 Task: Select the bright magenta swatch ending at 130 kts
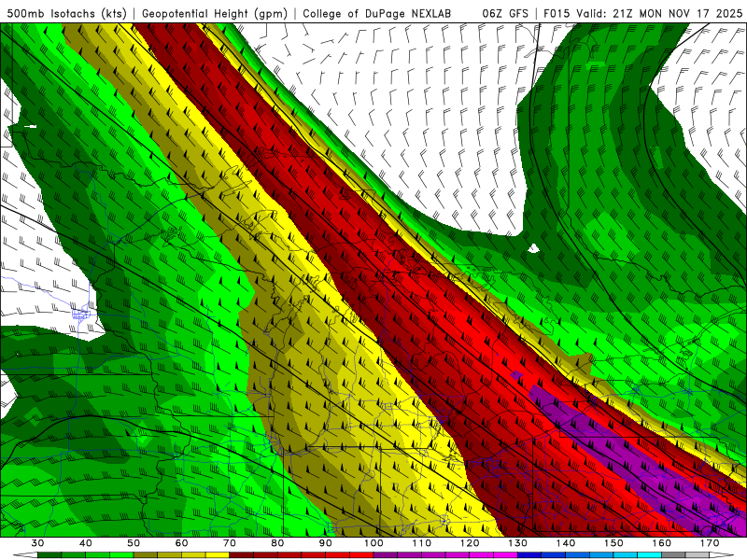pos(505,555)
